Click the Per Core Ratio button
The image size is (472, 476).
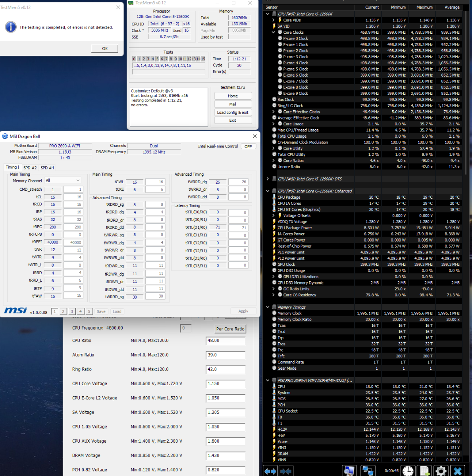click(230, 329)
